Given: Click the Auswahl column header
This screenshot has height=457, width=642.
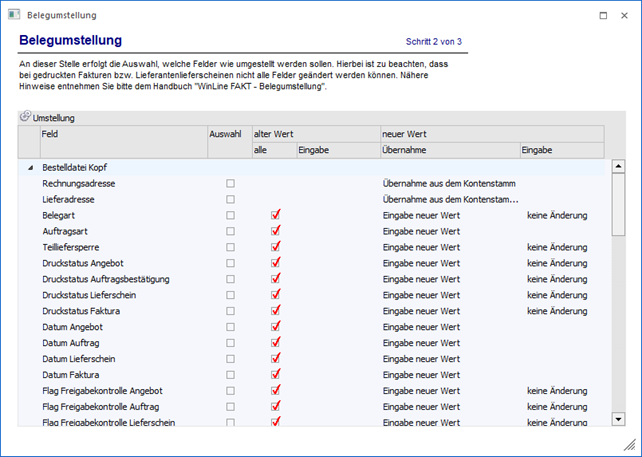Looking at the screenshot, I should click(226, 133).
